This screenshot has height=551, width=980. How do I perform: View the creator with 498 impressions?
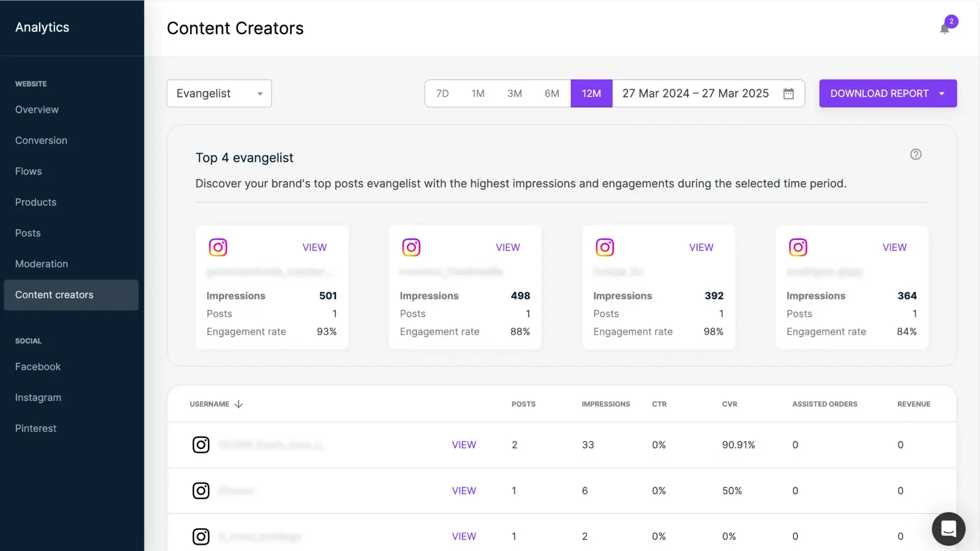[x=507, y=247]
